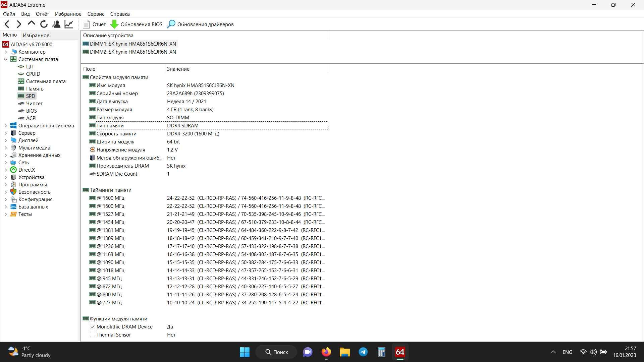Open File Explorer from the taskbar
Screen dimensions: 644x362
(x=345, y=352)
